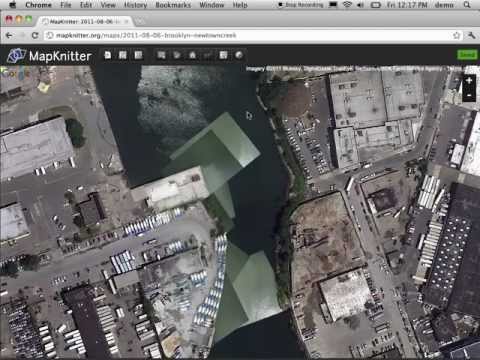Open the File menu

click(66, 5)
